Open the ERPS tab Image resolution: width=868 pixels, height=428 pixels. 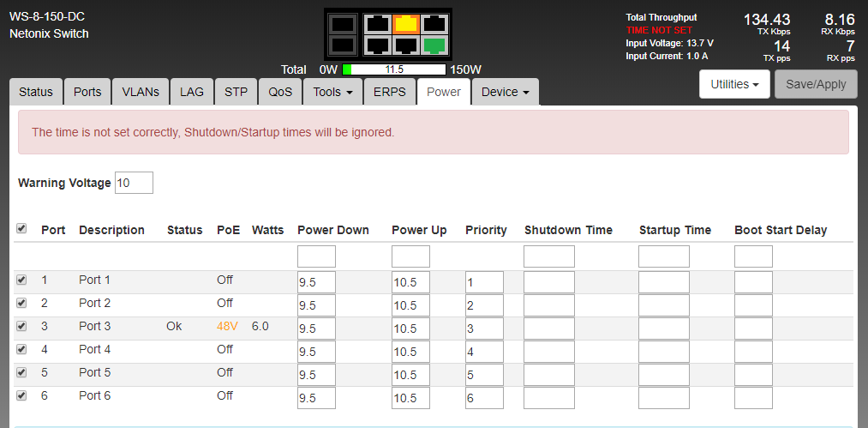click(x=390, y=92)
